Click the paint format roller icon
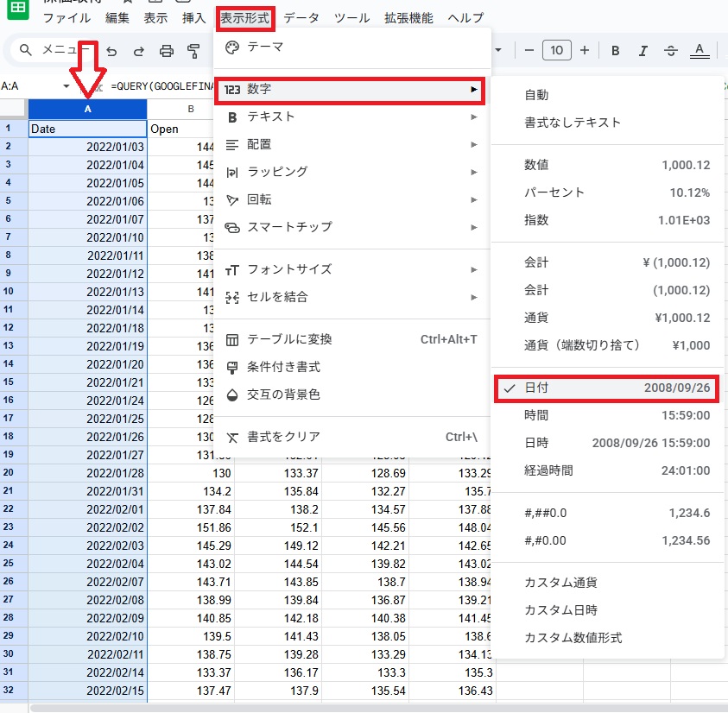The width and height of the screenshot is (728, 713). coord(193,51)
